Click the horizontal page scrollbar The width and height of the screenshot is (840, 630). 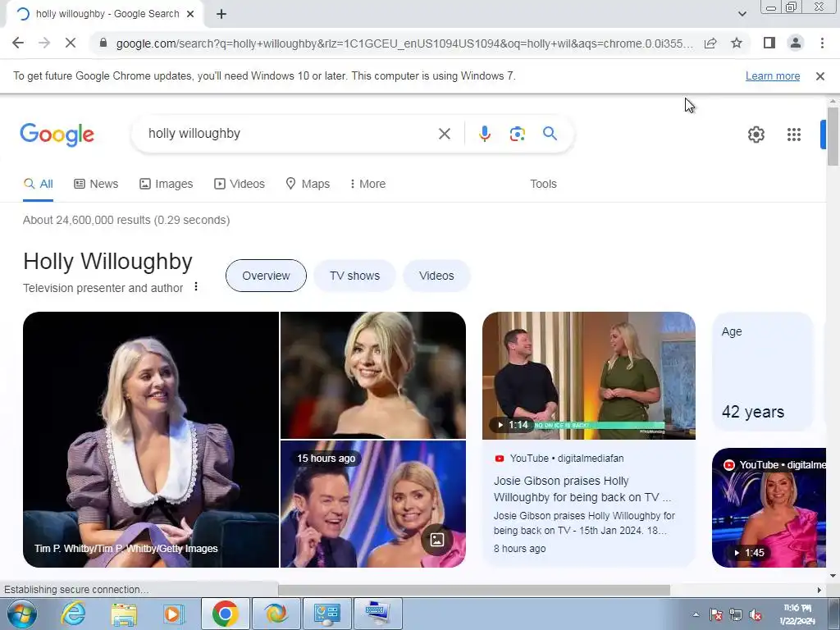click(474, 590)
